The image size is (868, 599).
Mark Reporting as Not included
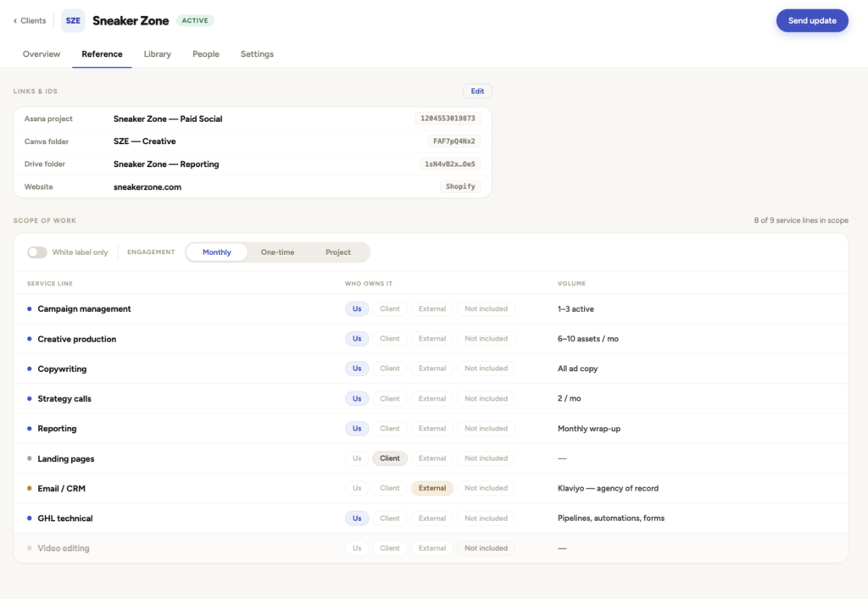click(486, 428)
